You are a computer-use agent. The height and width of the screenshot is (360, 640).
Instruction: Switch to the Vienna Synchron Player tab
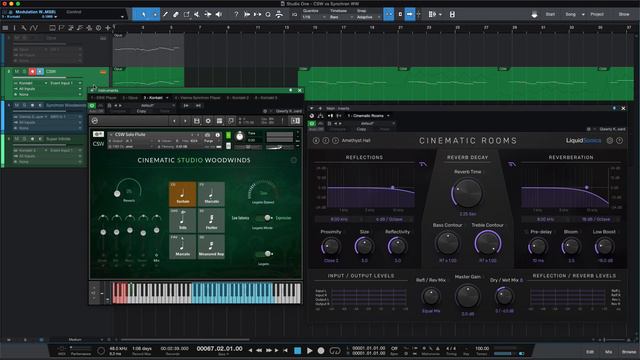tap(198, 98)
